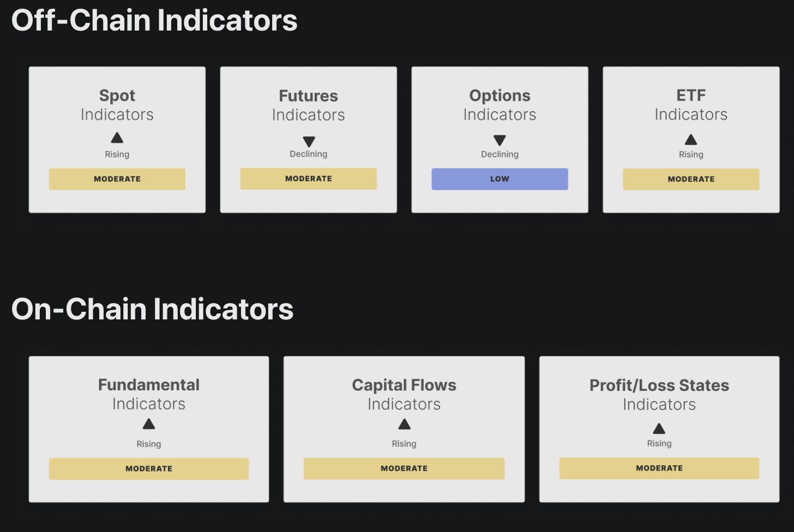Click the On-Chain Indicators heading

(153, 309)
